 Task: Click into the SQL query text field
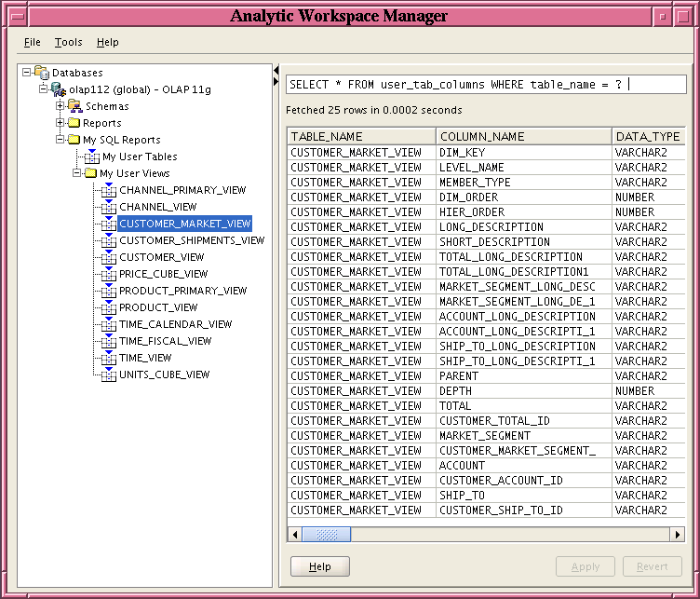pos(484,85)
